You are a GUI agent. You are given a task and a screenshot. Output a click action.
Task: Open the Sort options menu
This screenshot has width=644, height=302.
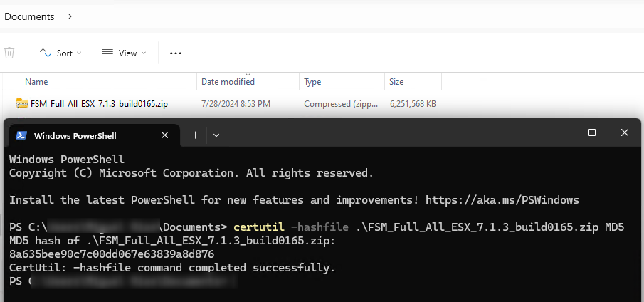tap(60, 53)
